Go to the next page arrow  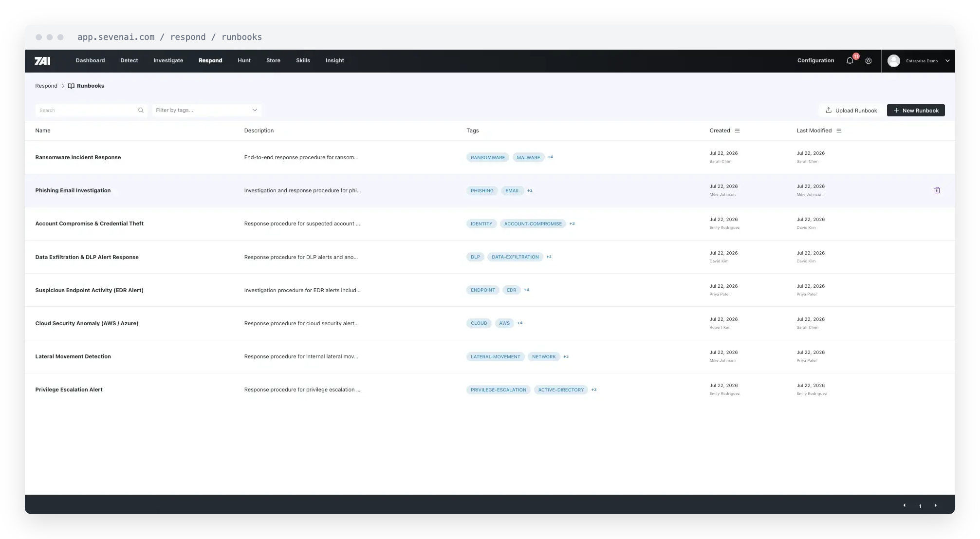click(935, 505)
